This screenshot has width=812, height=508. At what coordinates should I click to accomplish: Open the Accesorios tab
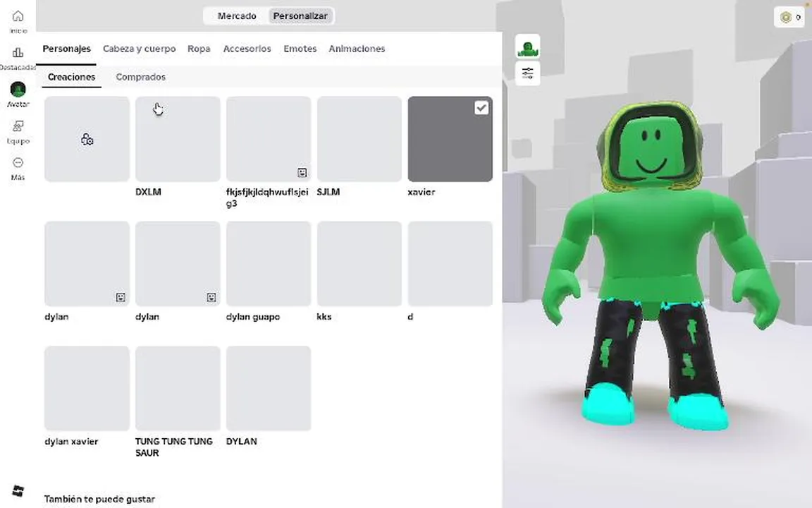click(x=247, y=49)
